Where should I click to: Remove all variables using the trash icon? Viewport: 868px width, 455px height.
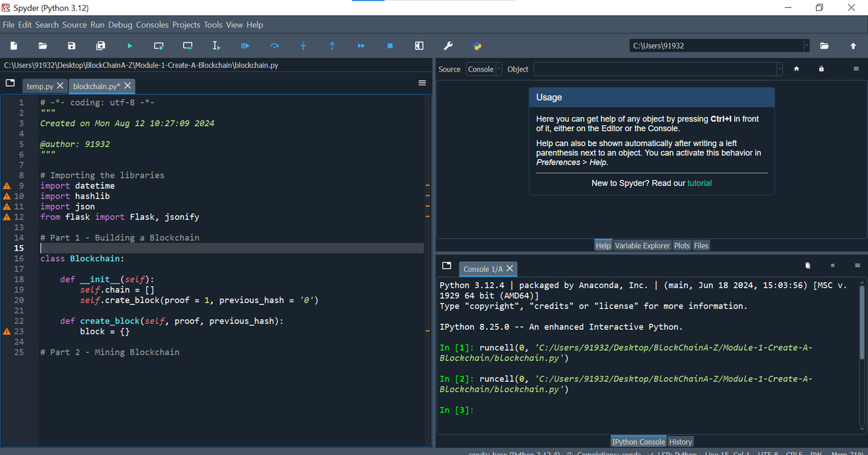807,265
